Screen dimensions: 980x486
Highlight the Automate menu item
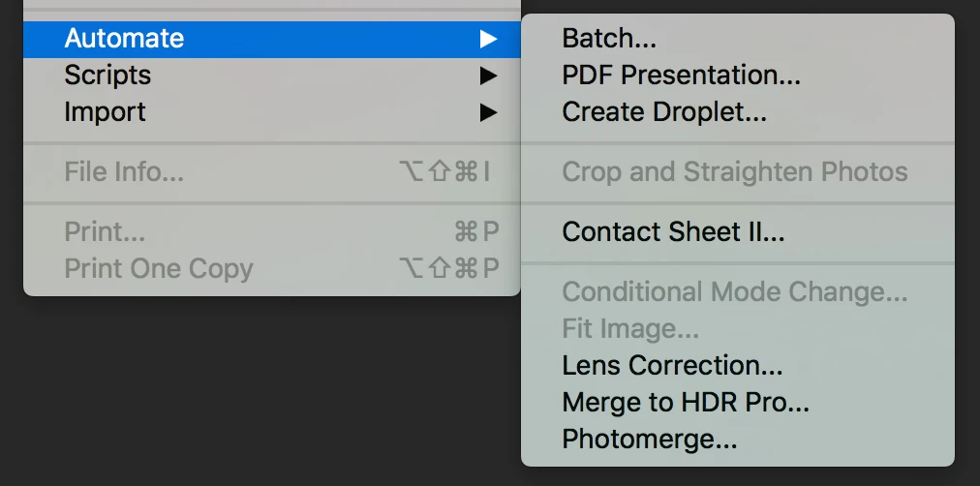pos(124,39)
